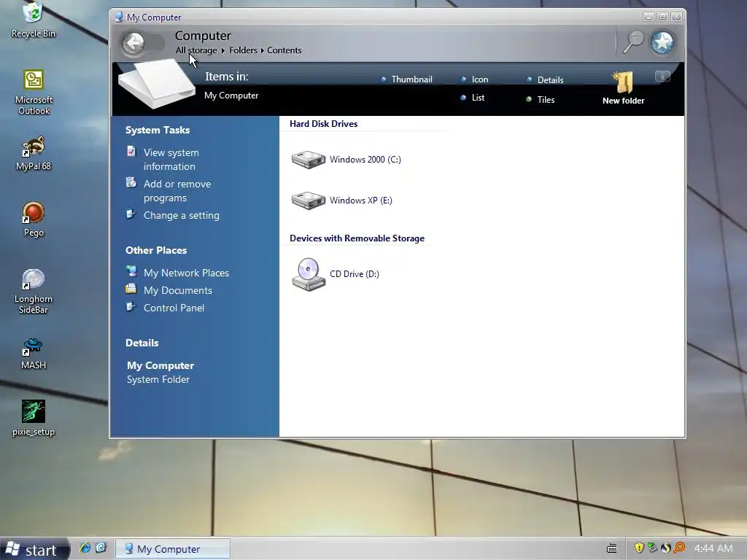Go to My Network Places link
The image size is (747, 560).
point(186,273)
